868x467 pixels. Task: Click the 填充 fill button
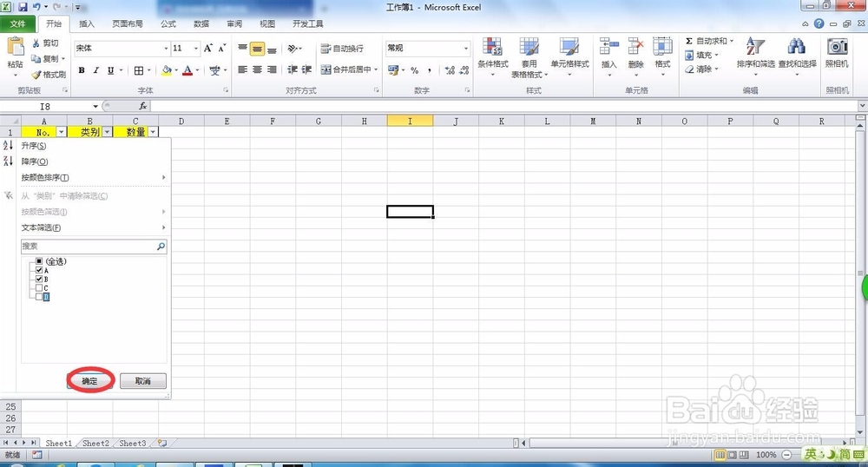pyautogui.click(x=701, y=56)
